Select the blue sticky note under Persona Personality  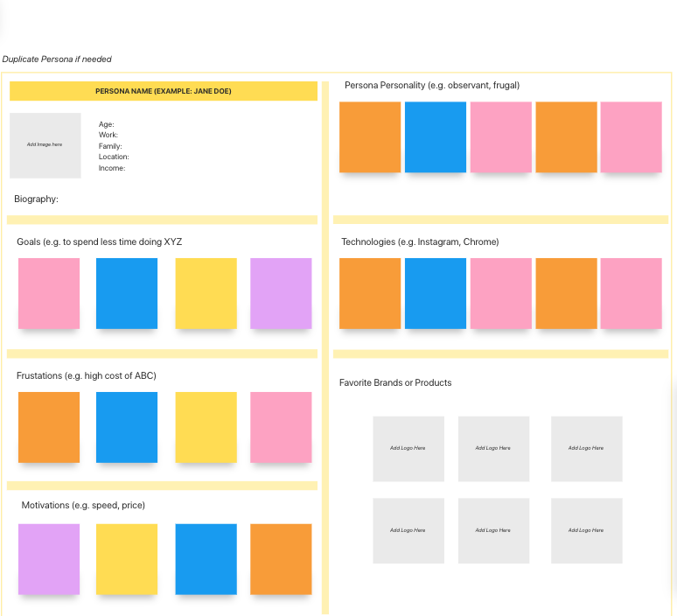pyautogui.click(x=436, y=136)
